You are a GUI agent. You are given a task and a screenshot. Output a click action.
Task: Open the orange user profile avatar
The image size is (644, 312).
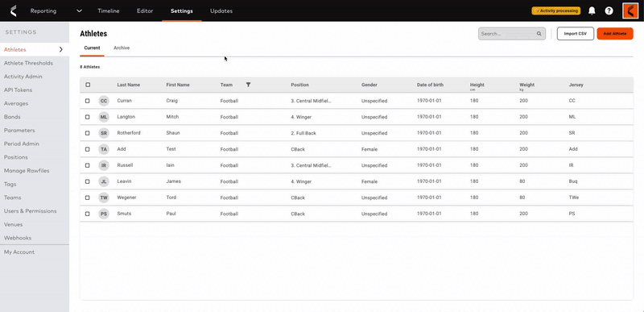point(630,10)
